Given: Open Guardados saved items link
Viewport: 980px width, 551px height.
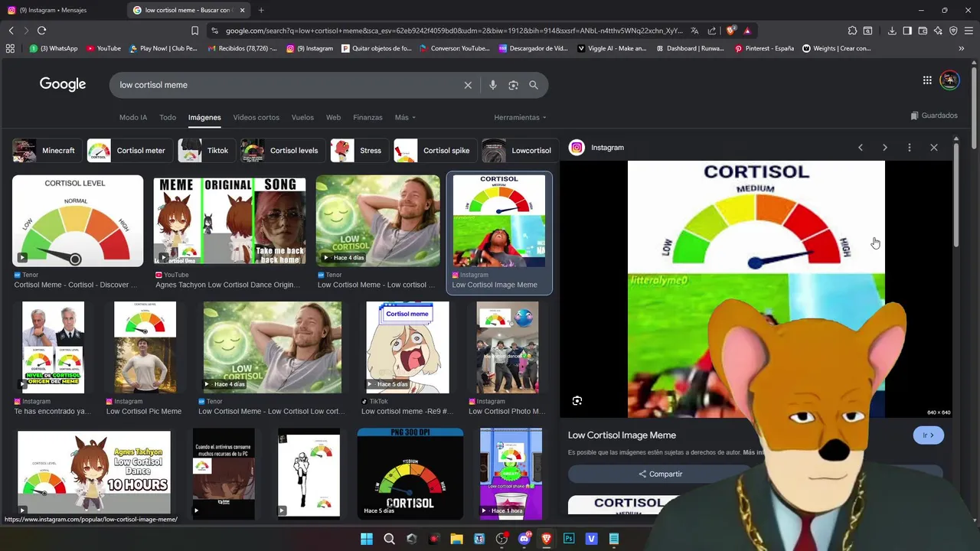Looking at the screenshot, I should pos(934,116).
